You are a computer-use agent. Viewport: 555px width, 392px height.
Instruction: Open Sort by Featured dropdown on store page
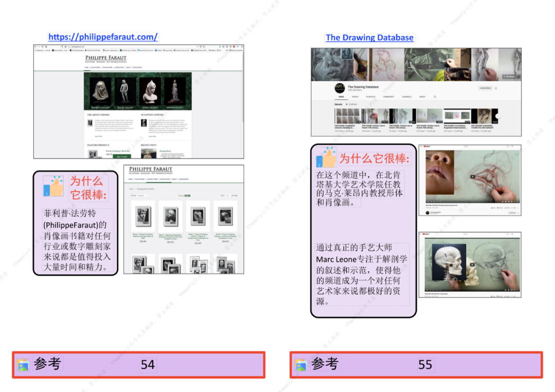tap(142, 195)
